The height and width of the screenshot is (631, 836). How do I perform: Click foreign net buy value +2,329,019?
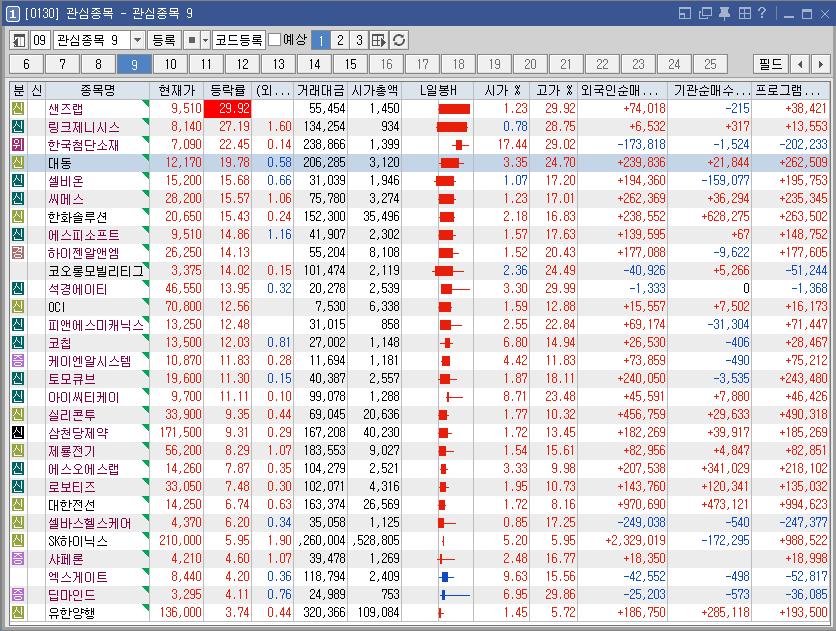coord(636,540)
